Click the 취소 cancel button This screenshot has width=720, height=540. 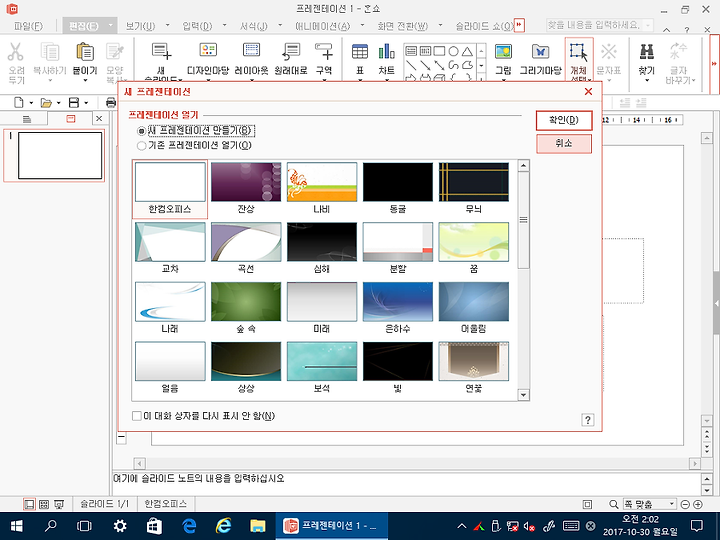tap(564, 143)
